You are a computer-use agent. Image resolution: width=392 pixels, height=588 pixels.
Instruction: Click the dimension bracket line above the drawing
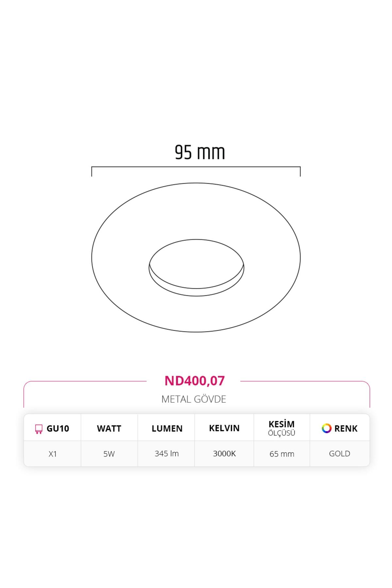(x=196, y=167)
